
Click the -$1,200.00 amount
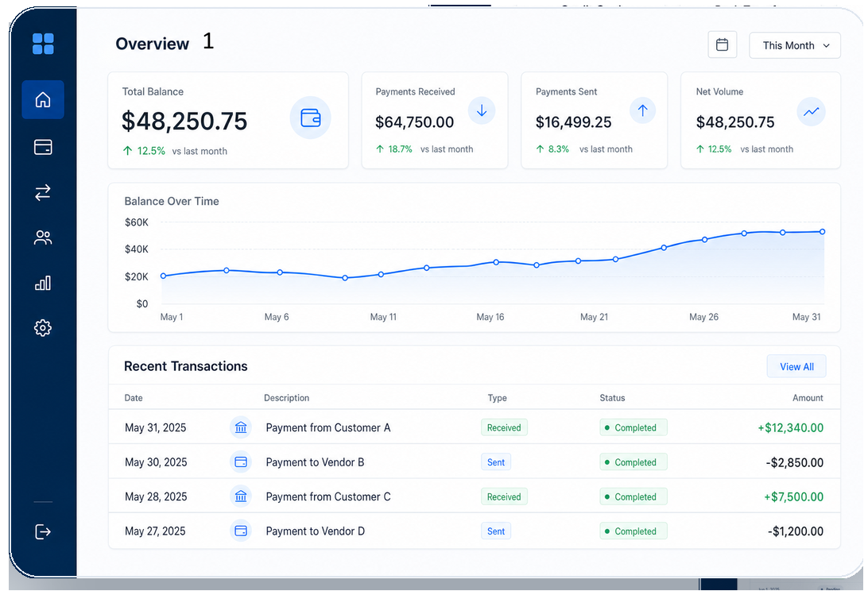click(796, 531)
